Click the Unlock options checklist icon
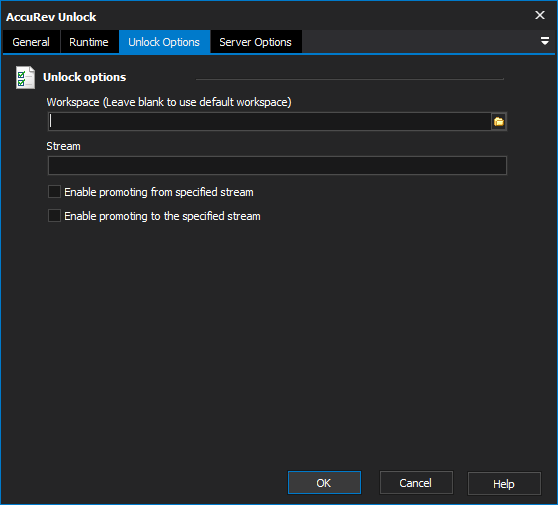This screenshot has height=505, width=558. pos(25,77)
